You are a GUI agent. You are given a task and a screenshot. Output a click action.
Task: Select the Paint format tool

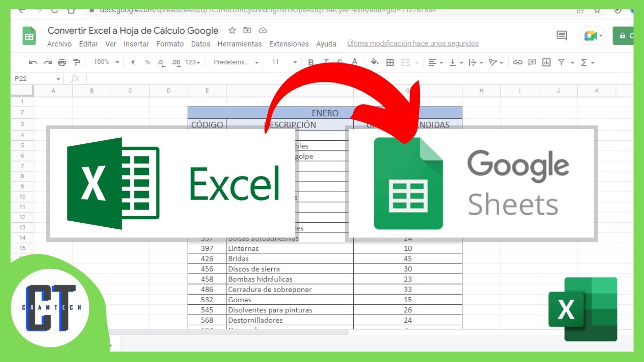click(76, 62)
